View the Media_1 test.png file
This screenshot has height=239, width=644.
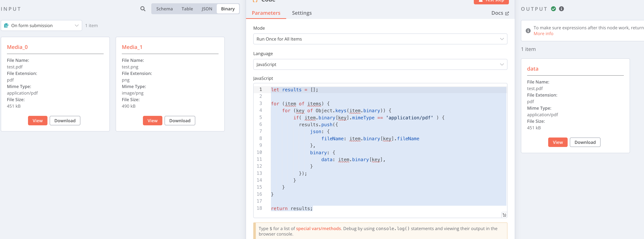(153, 120)
